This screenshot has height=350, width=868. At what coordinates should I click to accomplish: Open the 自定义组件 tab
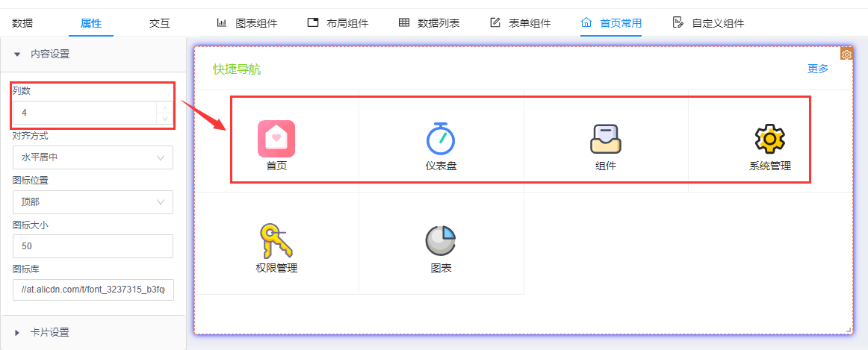[x=718, y=23]
